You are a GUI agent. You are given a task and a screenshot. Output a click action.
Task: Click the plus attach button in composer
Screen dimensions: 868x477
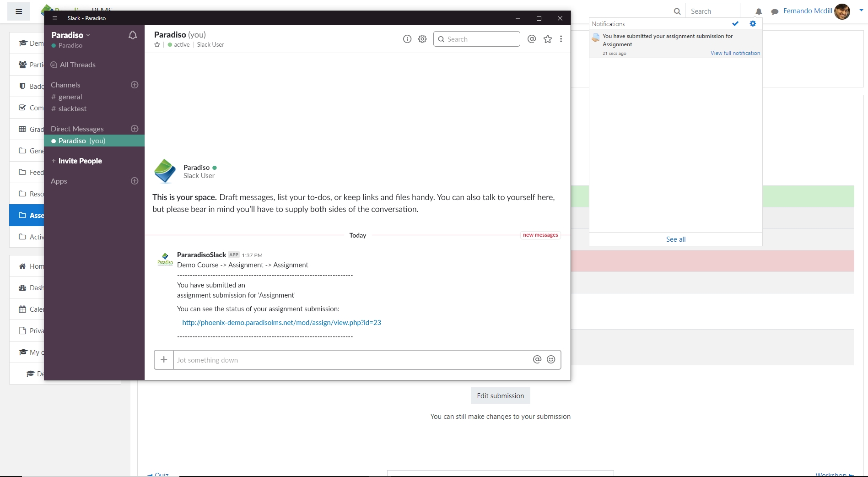(x=164, y=360)
